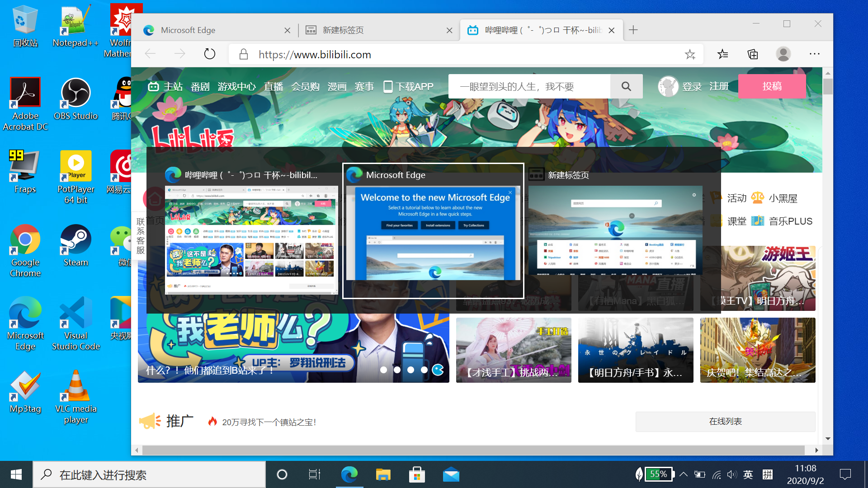
Task: Click horizontal scrollbar right arrow
Action: point(816,450)
